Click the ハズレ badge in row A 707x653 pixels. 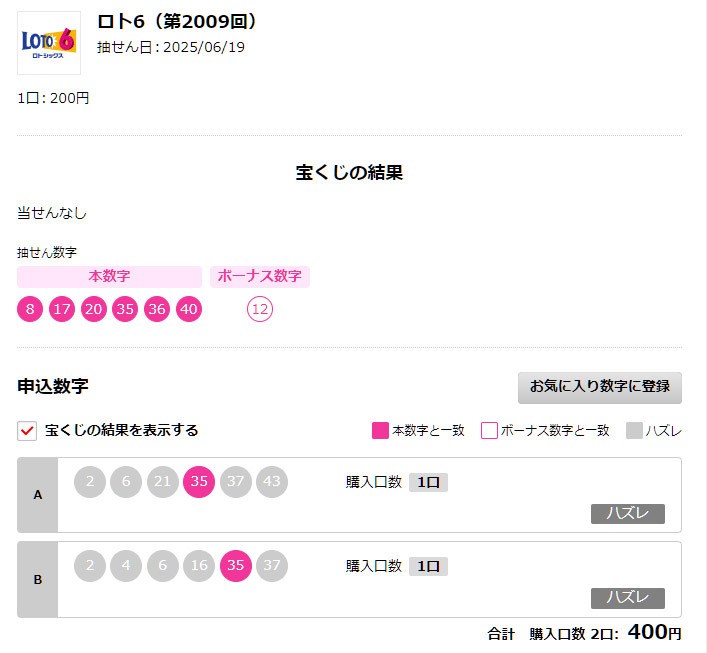[628, 514]
